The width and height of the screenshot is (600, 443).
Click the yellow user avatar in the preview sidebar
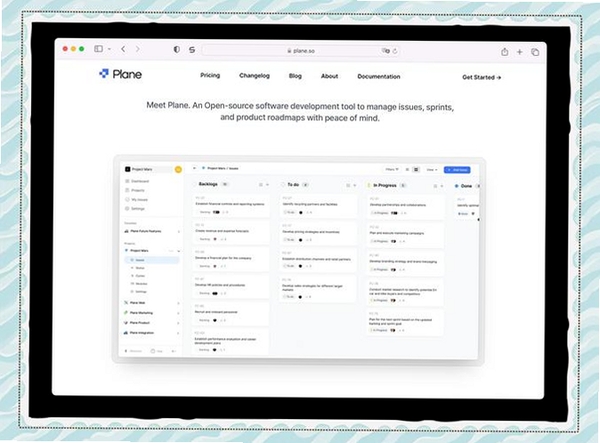pyautogui.click(x=178, y=169)
